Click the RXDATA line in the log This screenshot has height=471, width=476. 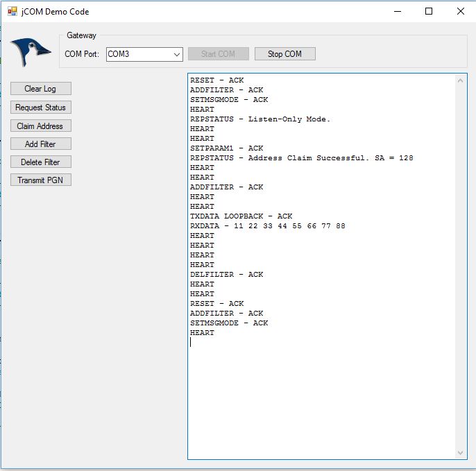[267, 226]
